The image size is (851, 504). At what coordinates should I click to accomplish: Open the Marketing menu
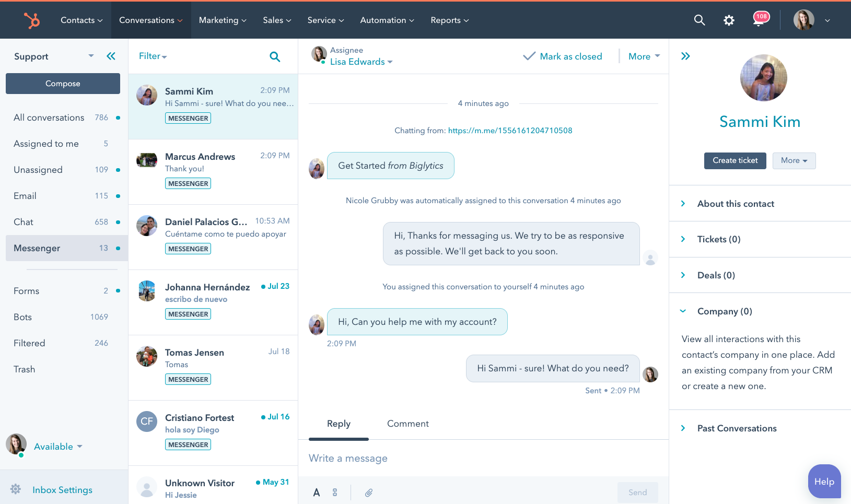[222, 20]
